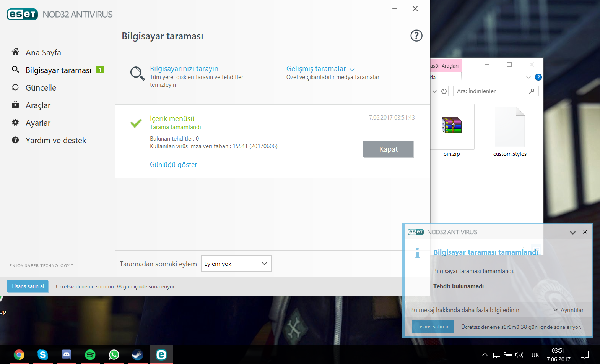Open Chrome from the taskbar
The height and width of the screenshot is (364, 600).
click(x=19, y=355)
